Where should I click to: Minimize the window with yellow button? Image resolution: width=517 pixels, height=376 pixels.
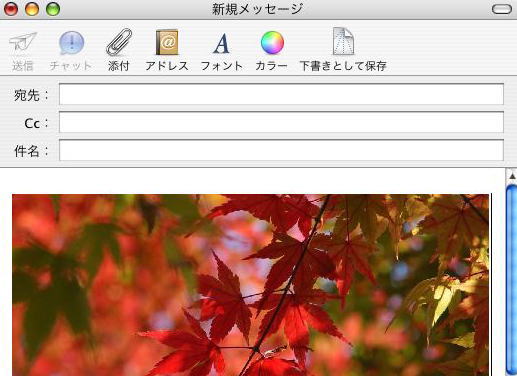[x=32, y=9]
